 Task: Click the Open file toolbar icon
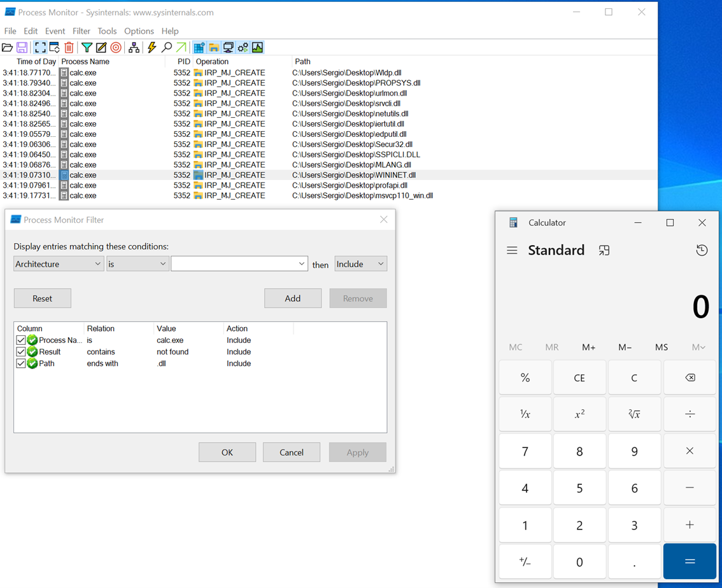coord(8,48)
